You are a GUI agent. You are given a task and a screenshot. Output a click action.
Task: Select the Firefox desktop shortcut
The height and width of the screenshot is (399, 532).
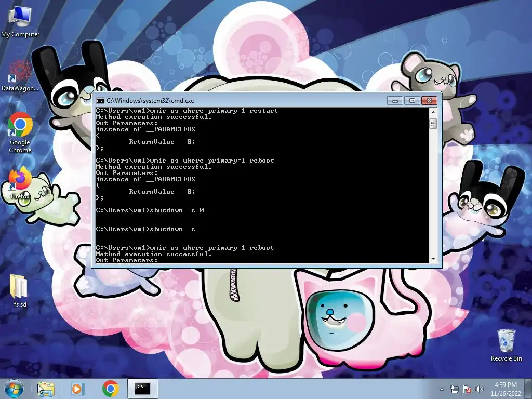(x=20, y=183)
